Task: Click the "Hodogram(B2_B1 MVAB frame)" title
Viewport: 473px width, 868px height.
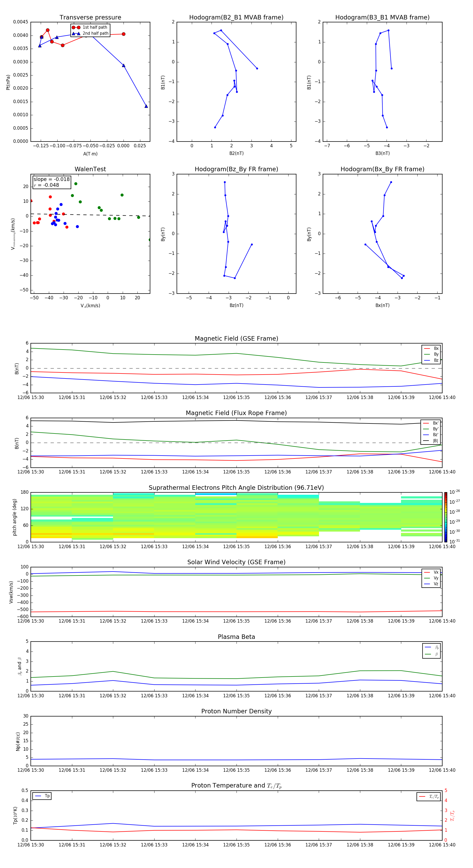Action: 236,17
